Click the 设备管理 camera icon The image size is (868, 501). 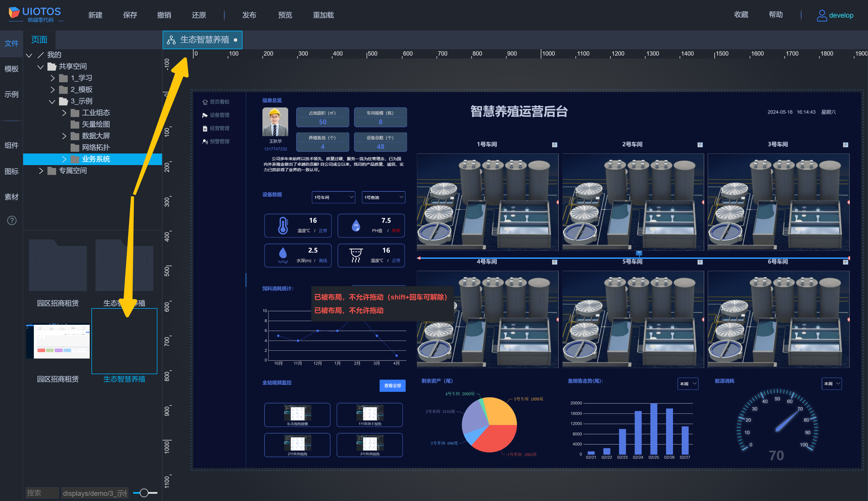205,115
